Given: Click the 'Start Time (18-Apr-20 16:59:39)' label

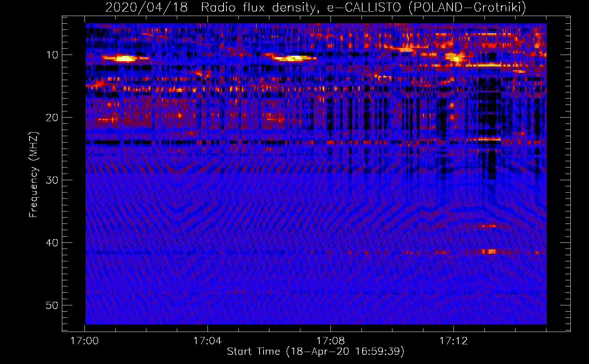Looking at the screenshot, I should [x=316, y=352].
